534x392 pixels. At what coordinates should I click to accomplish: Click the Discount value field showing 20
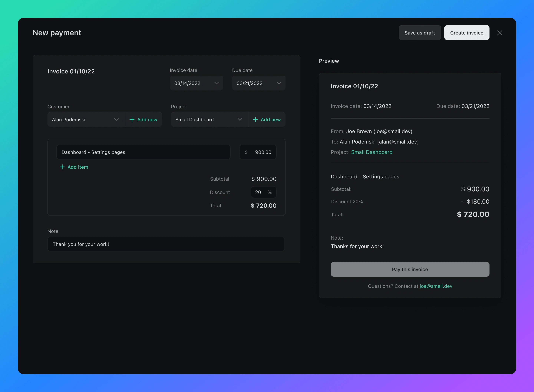[258, 192]
